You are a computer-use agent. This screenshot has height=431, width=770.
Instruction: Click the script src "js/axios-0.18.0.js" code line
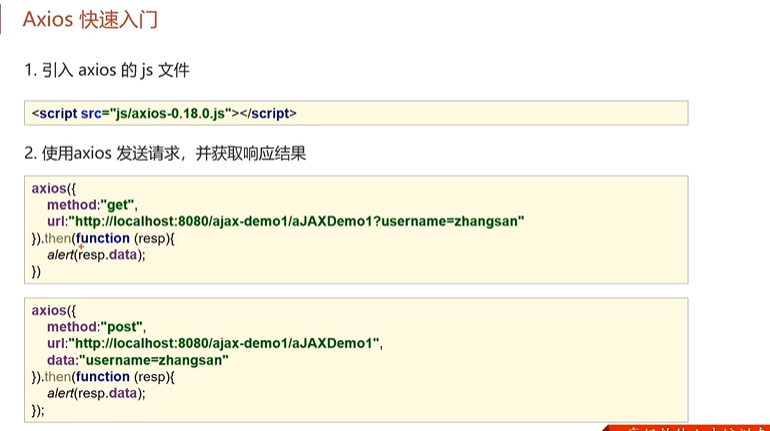coord(164,113)
